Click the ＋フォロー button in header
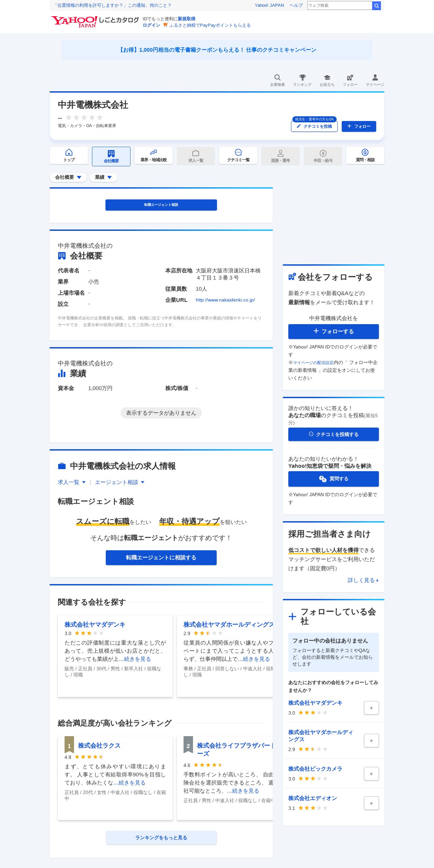 (x=359, y=126)
